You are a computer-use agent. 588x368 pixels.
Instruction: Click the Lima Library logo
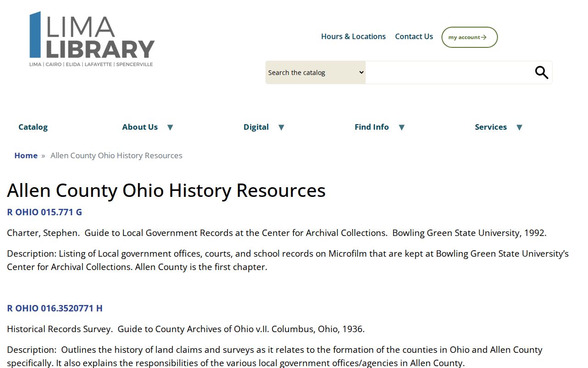[x=92, y=39]
